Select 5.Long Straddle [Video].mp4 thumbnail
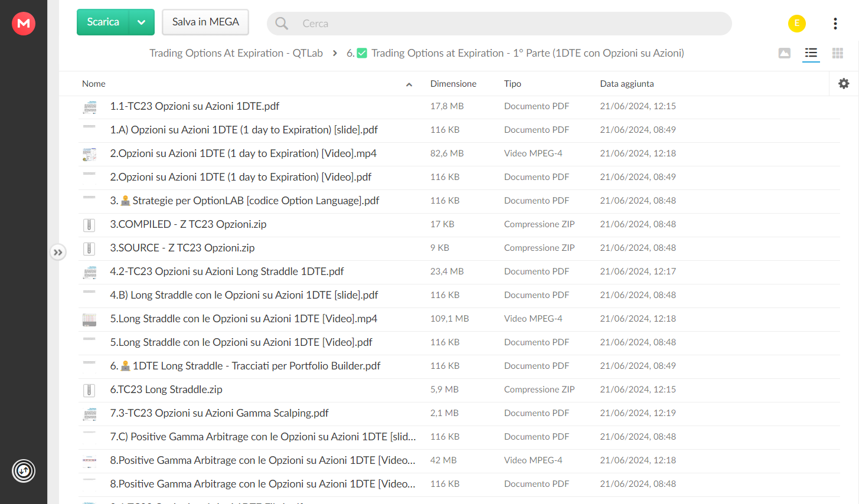The image size is (859, 504). (x=89, y=319)
